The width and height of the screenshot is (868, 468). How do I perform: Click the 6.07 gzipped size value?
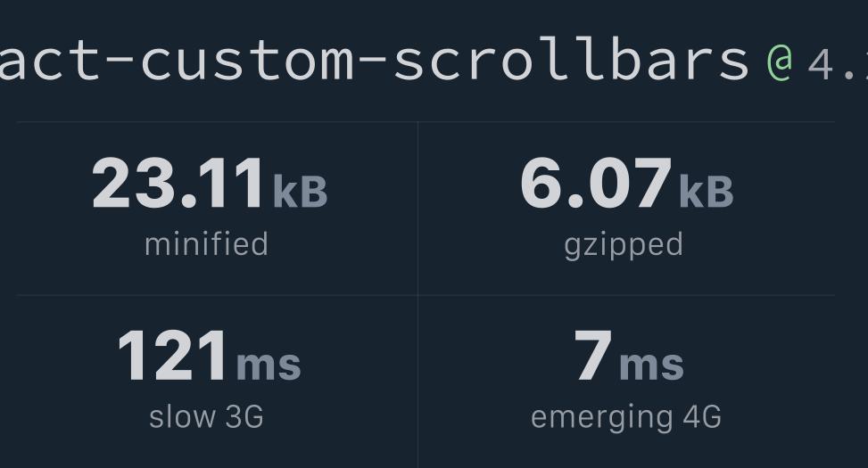[596, 183]
